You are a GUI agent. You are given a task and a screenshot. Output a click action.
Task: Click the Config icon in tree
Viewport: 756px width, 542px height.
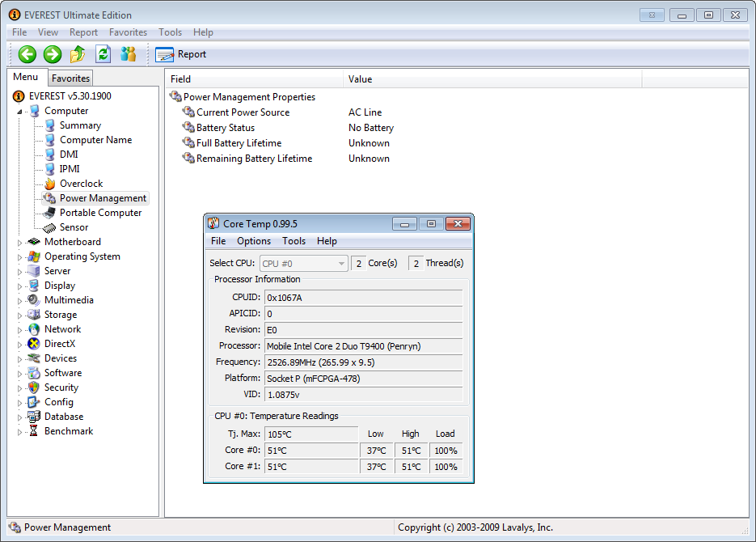(x=34, y=402)
